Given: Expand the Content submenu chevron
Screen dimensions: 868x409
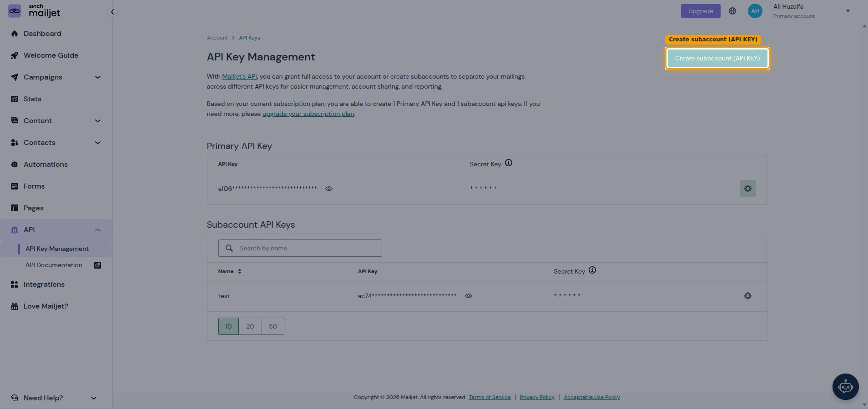Looking at the screenshot, I should coord(98,121).
